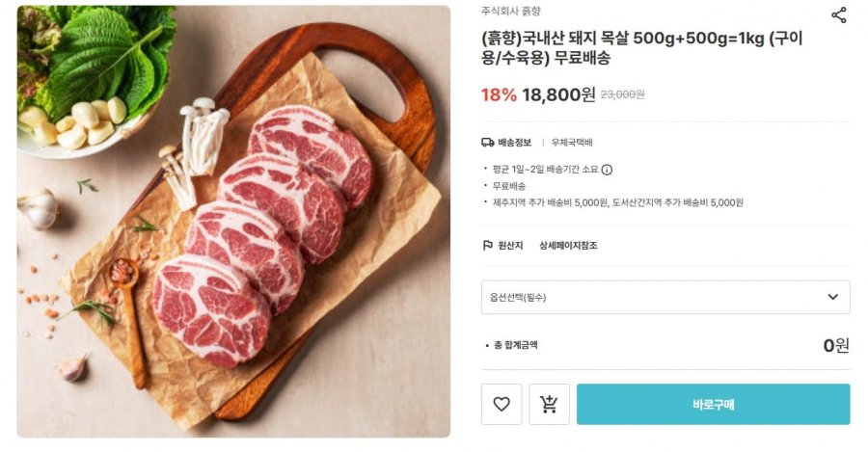The width and height of the screenshot is (868, 452).
Task: Click the crossed-out 23,000원 original price
Action: 622,94
